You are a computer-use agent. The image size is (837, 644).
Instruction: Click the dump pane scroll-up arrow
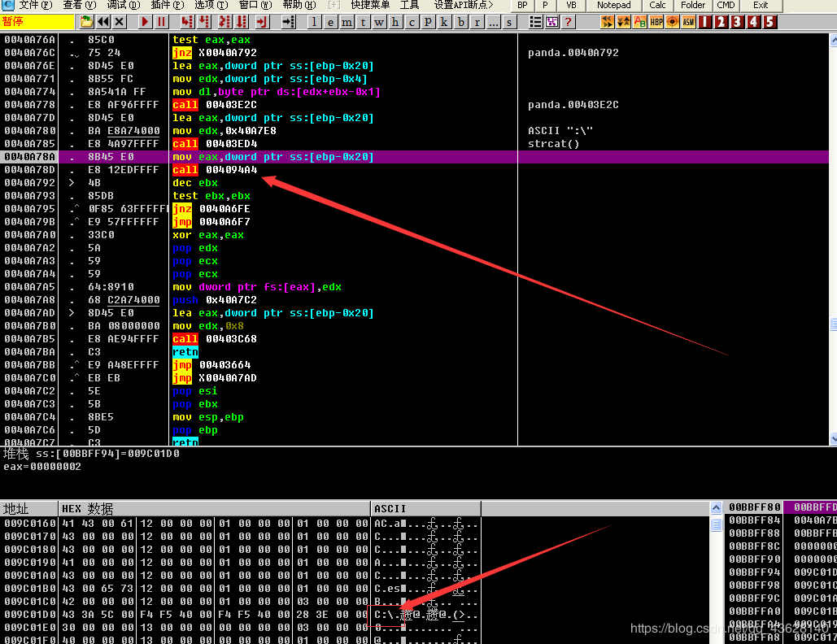coord(717,507)
